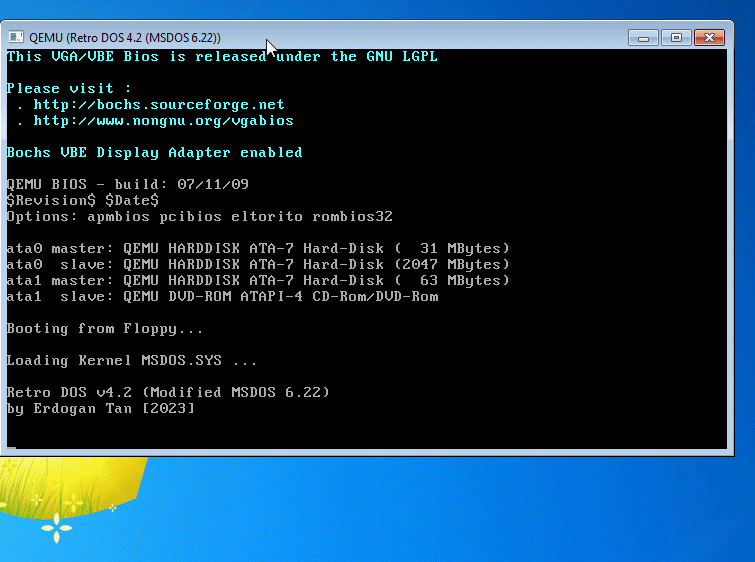Click the 'by Erdogan Tan [2023]' text
The height and width of the screenshot is (562, 755).
100,409
